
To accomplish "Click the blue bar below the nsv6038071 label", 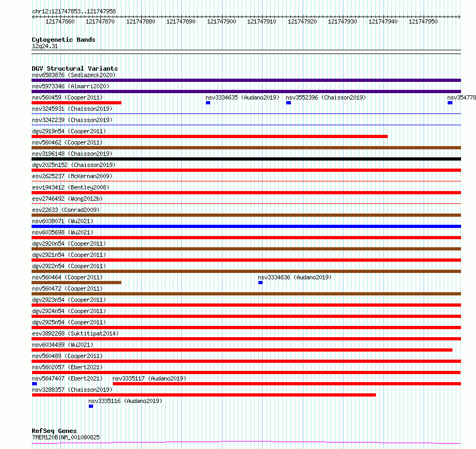I will coord(246,226).
